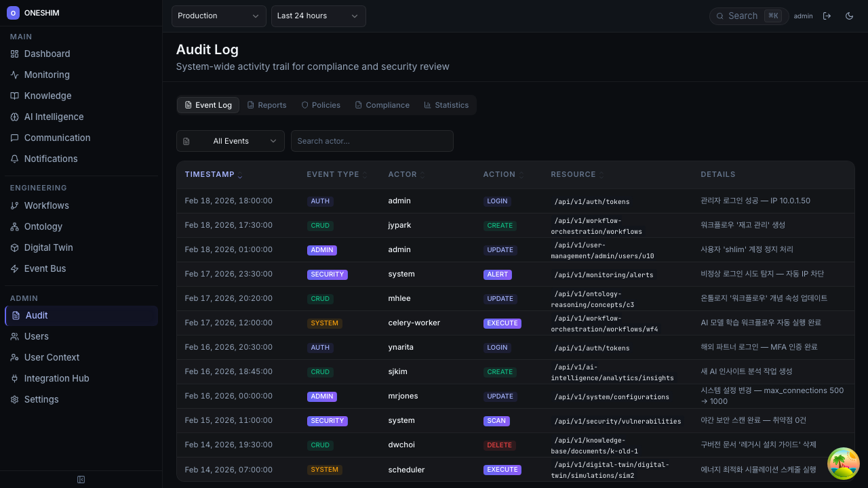
Task: Open the Users page link
Action: pyautogui.click(x=37, y=336)
